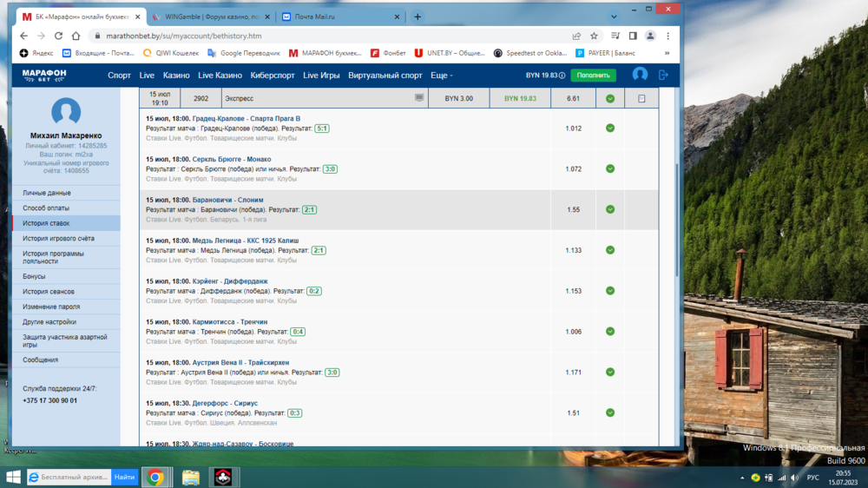The width and height of the screenshot is (868, 488).
Task: Click the user profile avatar icon in header
Action: (x=640, y=75)
